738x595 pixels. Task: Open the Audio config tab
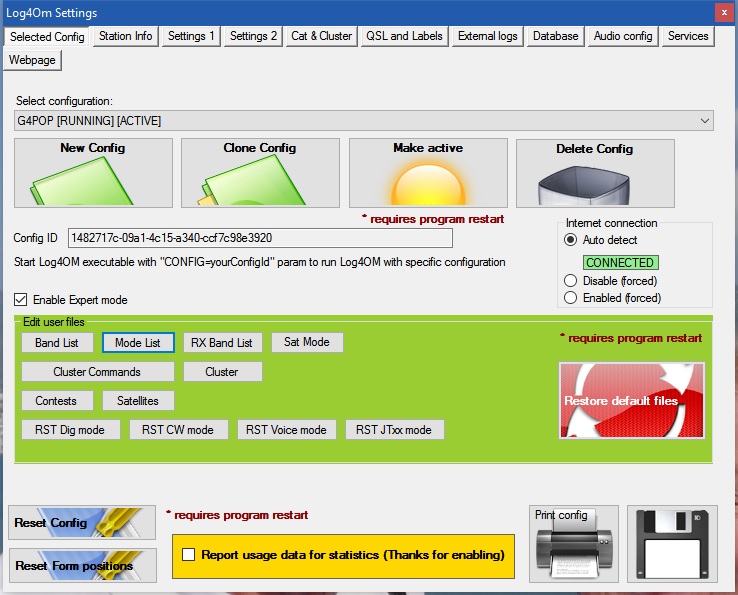tap(623, 36)
